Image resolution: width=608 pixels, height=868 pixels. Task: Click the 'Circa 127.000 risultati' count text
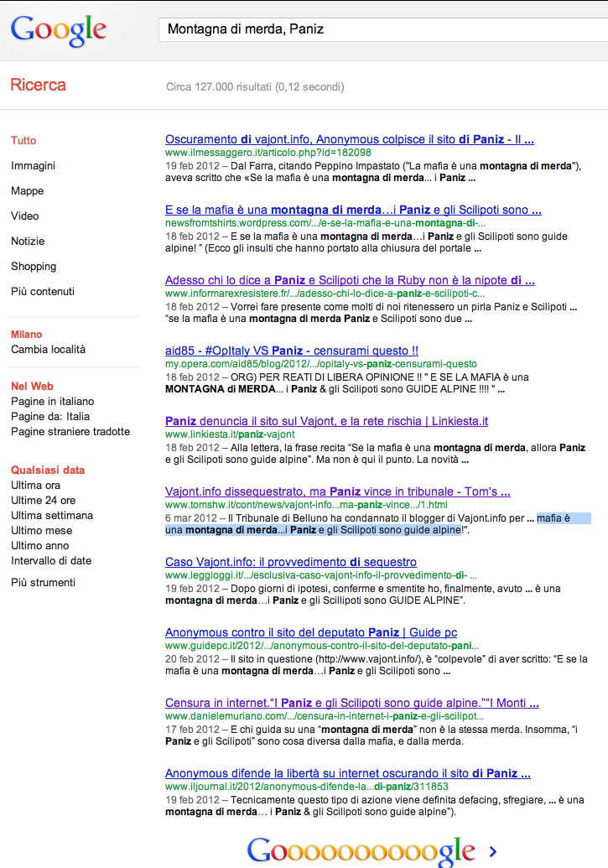(255, 87)
